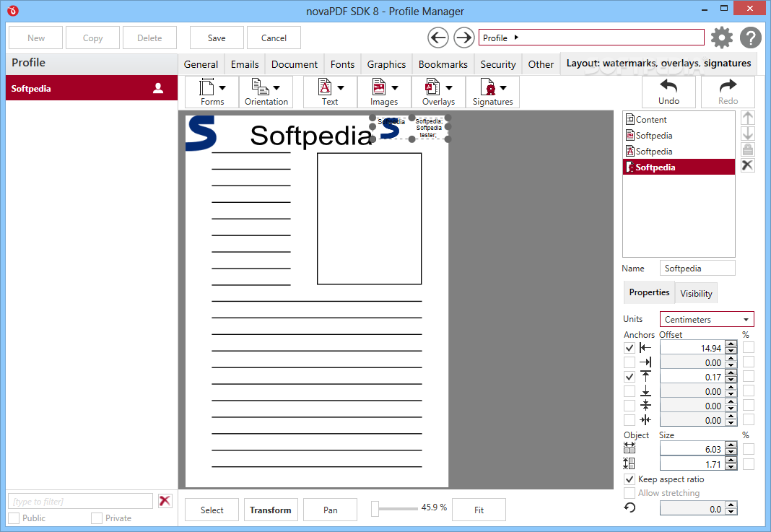Screen dimensions: 771x532
Task: Click the rotation angle icon
Action: click(x=630, y=508)
